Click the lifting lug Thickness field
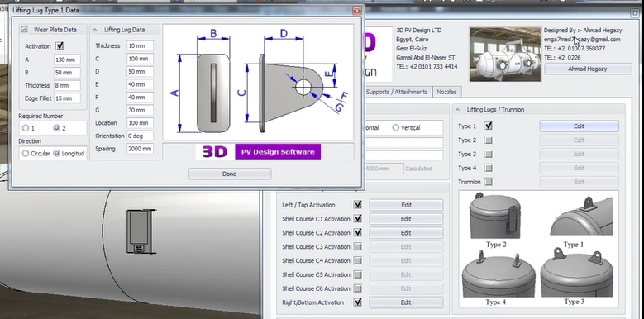Image resolution: width=644 pixels, height=319 pixels. pos(140,45)
